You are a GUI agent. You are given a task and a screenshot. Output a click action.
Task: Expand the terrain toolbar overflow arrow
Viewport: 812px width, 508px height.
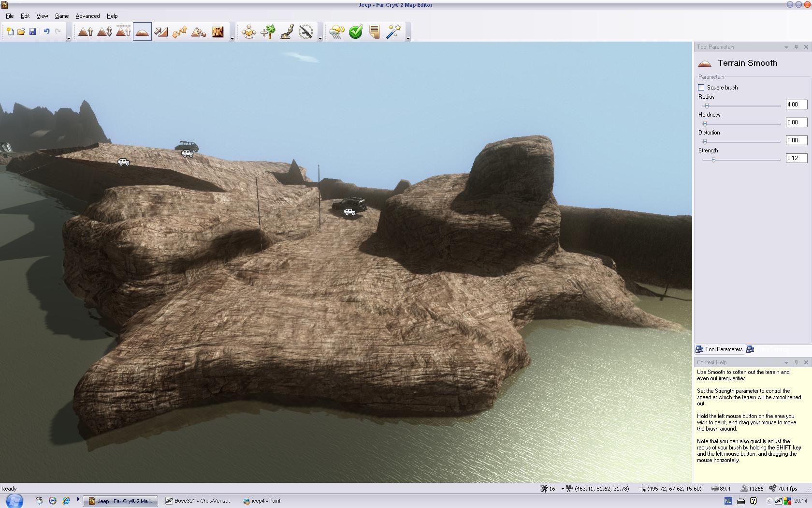pyautogui.click(x=232, y=38)
